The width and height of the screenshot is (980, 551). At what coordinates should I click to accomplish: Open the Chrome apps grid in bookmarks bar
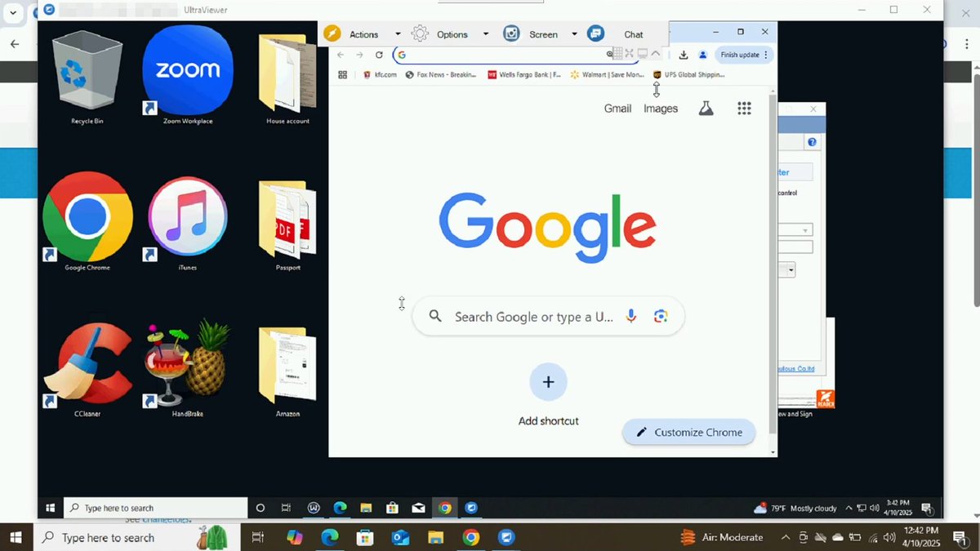(342, 74)
